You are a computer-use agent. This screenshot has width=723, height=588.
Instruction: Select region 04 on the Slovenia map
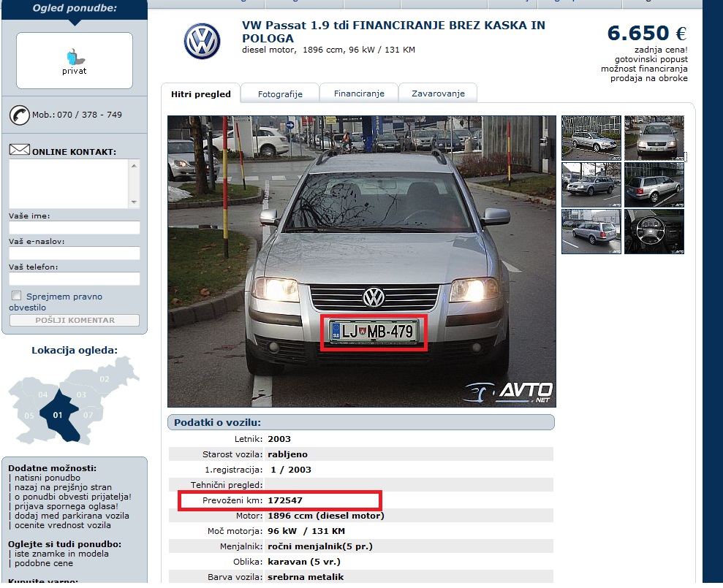coord(43,395)
